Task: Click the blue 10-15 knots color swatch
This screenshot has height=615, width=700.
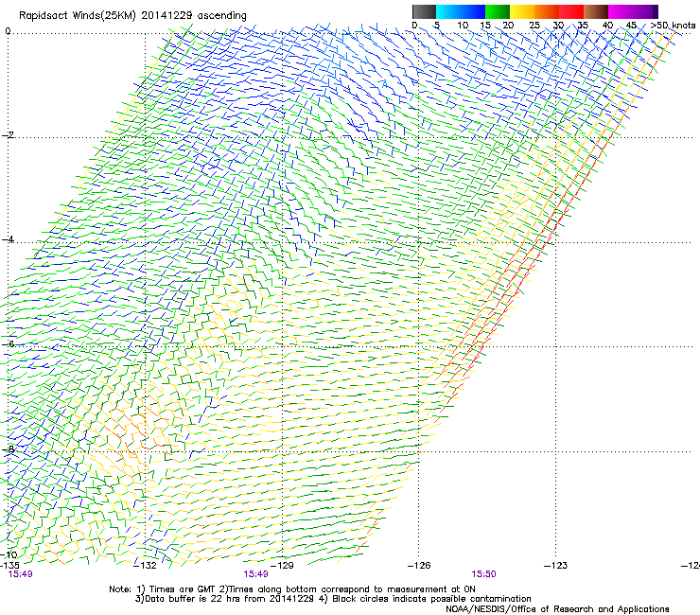Action: click(x=473, y=11)
